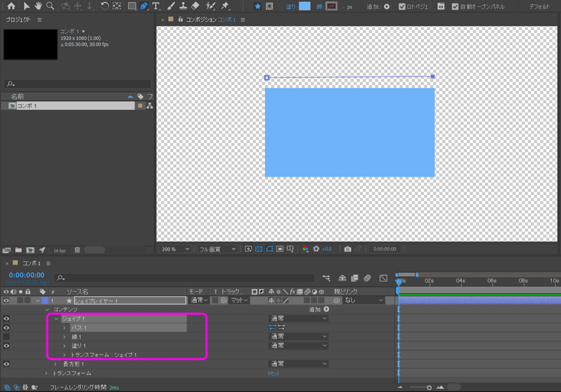Collapse the シェイプ 1 group
Image resolution: width=561 pixels, height=392 pixels.
(x=56, y=319)
